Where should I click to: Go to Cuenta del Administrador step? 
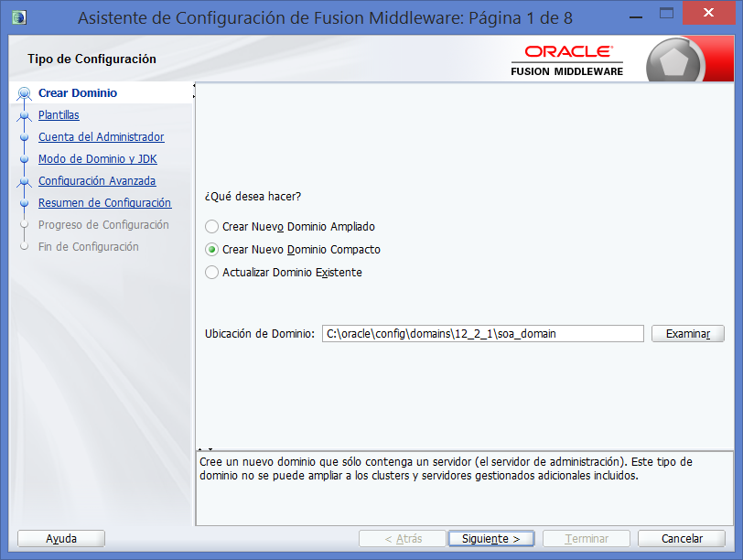click(x=102, y=137)
